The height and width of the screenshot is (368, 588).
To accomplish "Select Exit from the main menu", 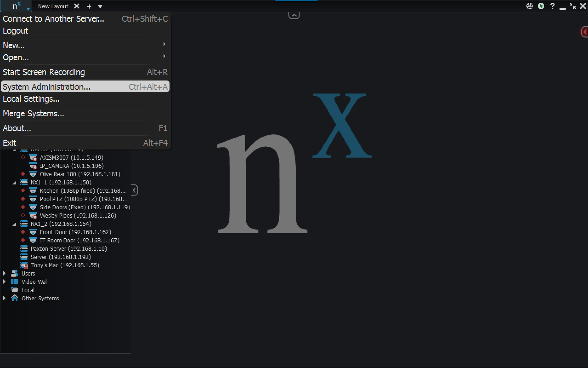I will coord(85,143).
